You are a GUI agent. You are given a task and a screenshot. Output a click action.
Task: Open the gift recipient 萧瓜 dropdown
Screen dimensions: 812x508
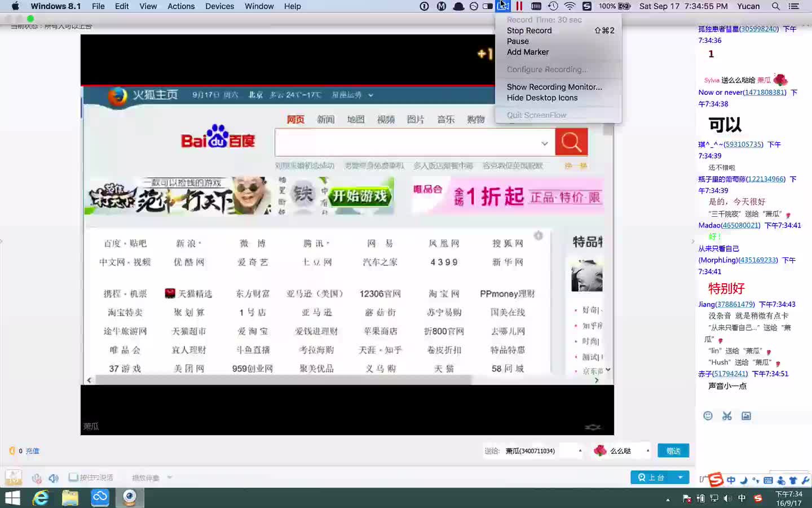pos(580,451)
